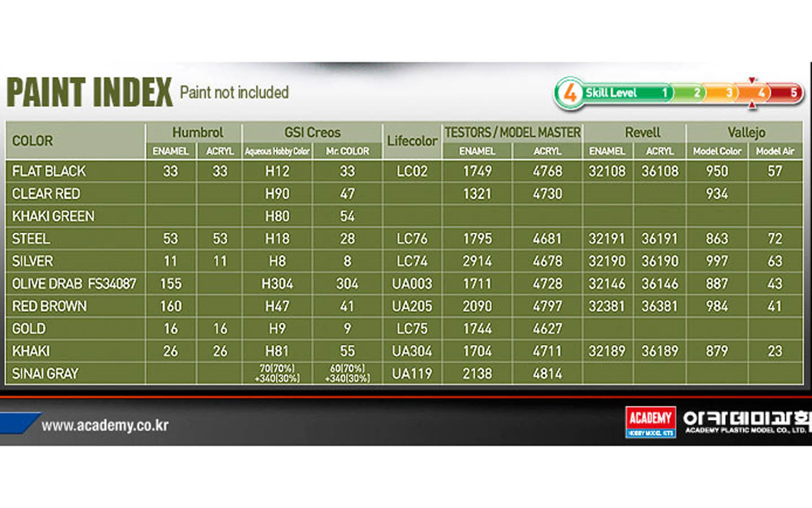Select the GSI Creos column header

click(312, 133)
